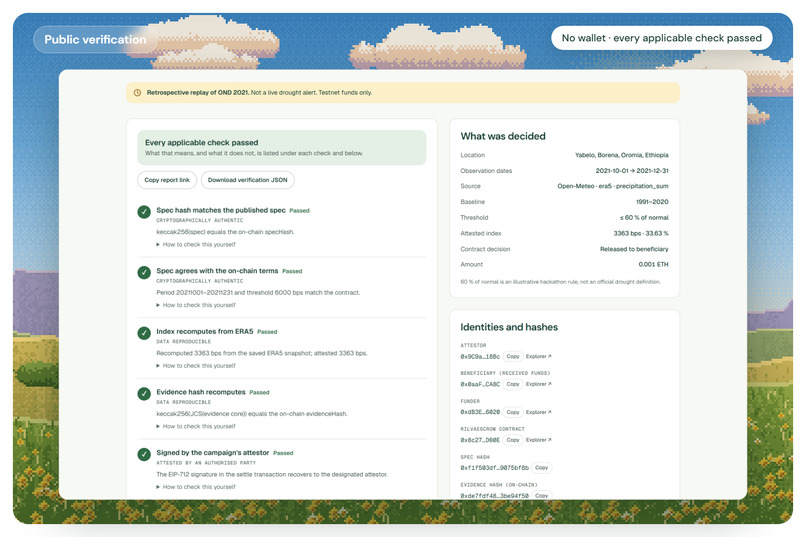Expand 'How to check this yourself' under Evidence hash recomputes
806x537 pixels.
tap(196, 427)
